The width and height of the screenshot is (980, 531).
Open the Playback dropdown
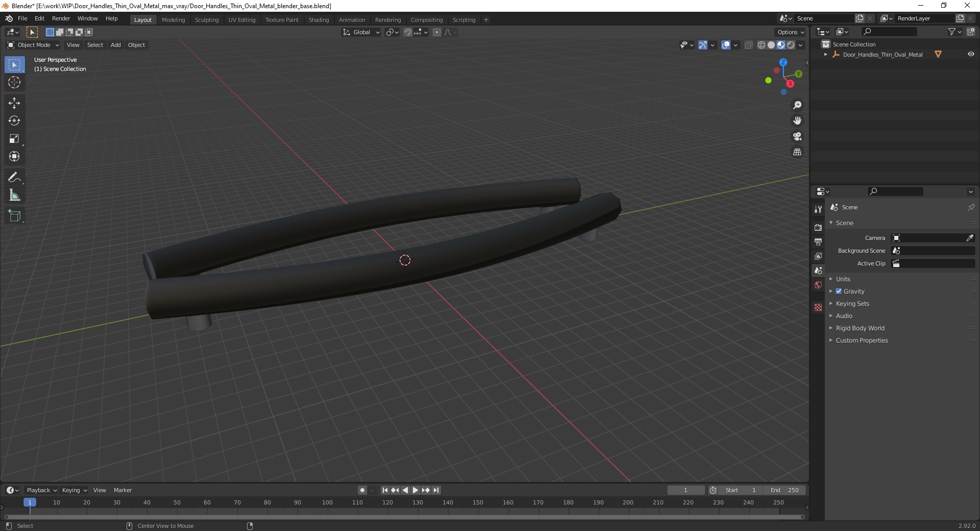pyautogui.click(x=41, y=490)
